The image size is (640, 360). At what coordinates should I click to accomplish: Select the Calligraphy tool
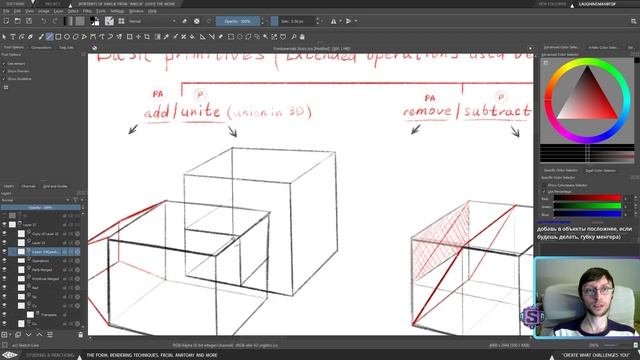click(x=30, y=37)
